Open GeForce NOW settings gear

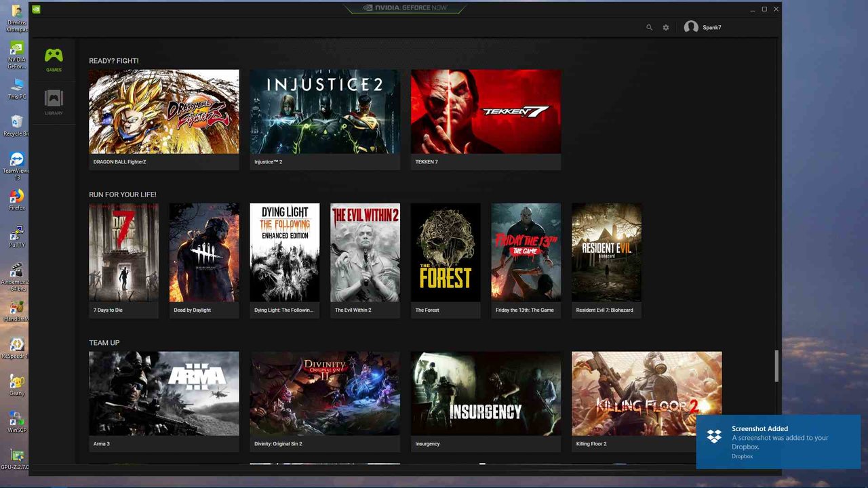coord(666,28)
